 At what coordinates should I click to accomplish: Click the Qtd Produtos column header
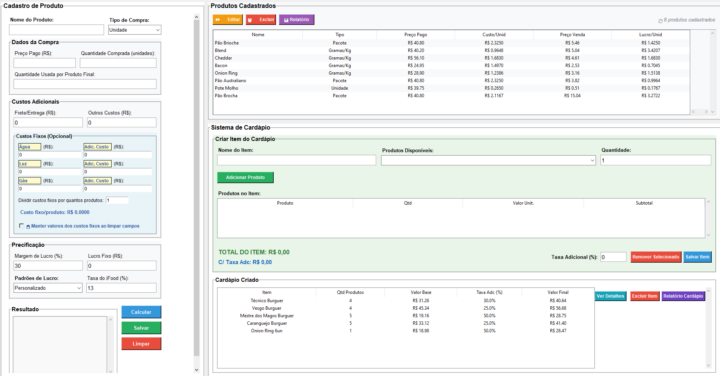tap(350, 292)
